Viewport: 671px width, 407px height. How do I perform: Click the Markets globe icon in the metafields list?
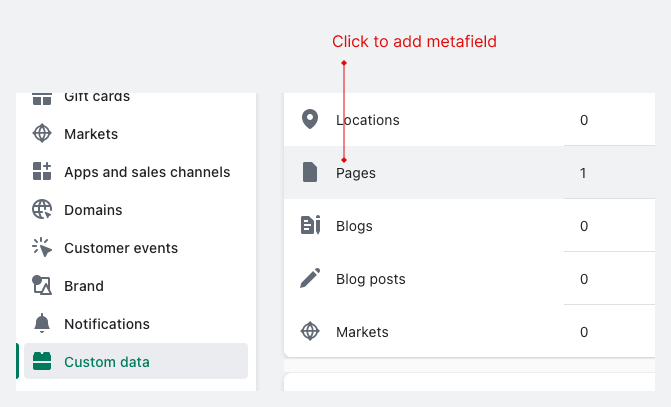pos(310,332)
